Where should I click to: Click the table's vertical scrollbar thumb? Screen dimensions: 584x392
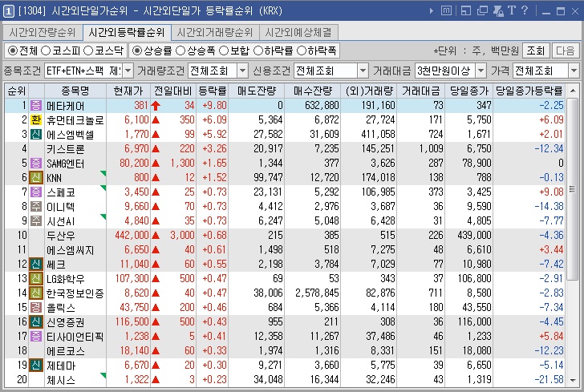click(574, 189)
